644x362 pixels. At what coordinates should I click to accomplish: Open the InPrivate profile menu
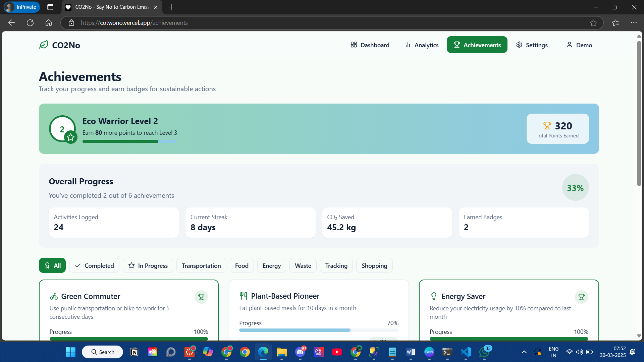point(22,7)
